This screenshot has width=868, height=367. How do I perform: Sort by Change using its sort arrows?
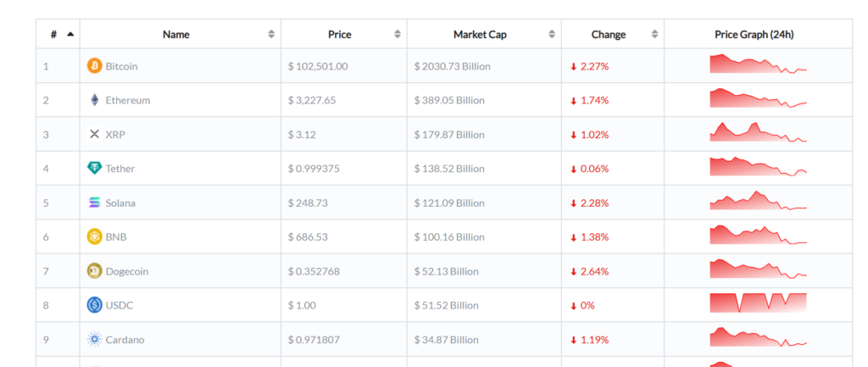click(655, 34)
